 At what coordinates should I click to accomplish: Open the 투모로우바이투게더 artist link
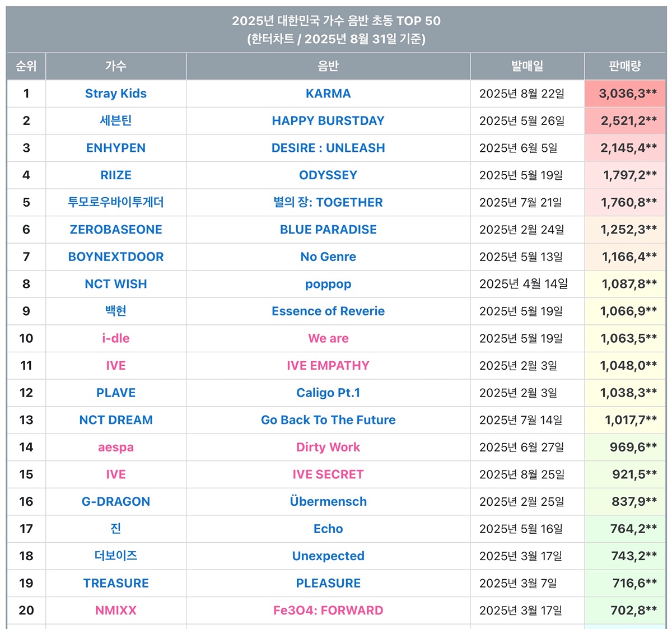click(116, 202)
